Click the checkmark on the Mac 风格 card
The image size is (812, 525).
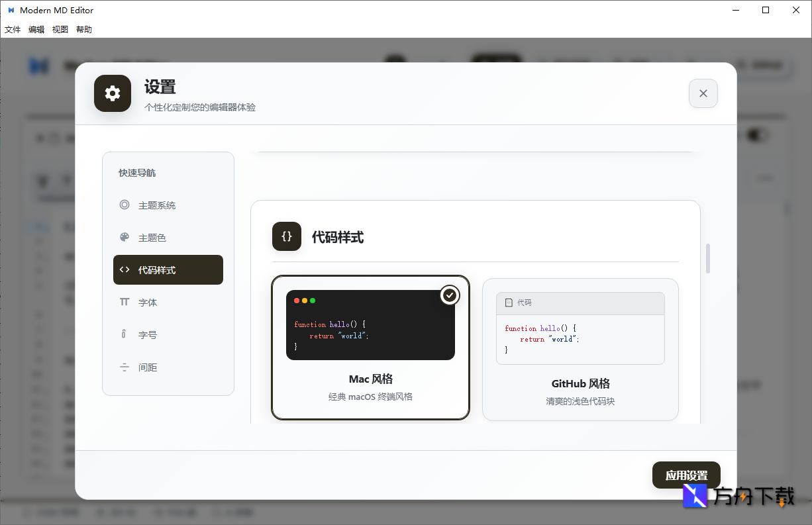pyautogui.click(x=450, y=295)
